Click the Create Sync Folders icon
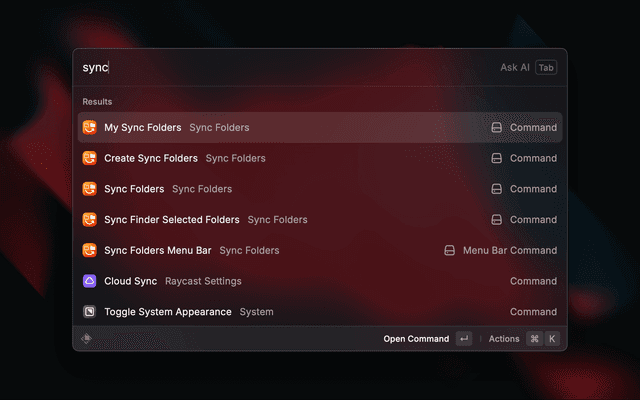The image size is (640, 400). [89, 158]
